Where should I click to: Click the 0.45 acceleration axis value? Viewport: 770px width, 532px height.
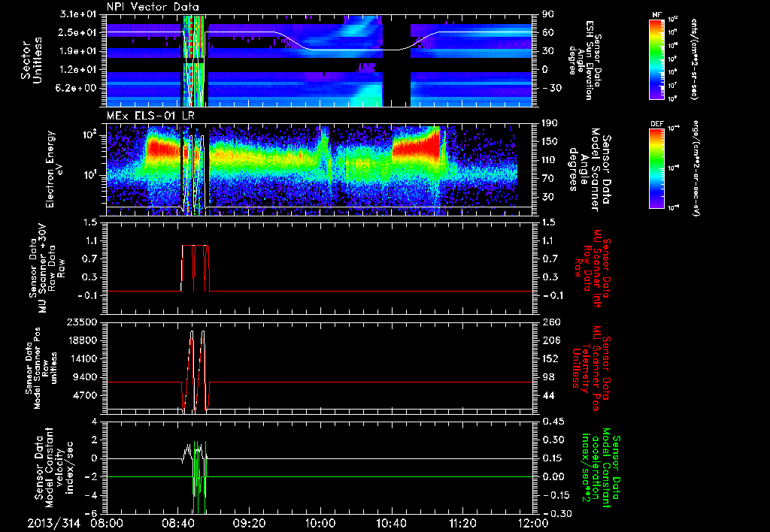click(x=553, y=421)
